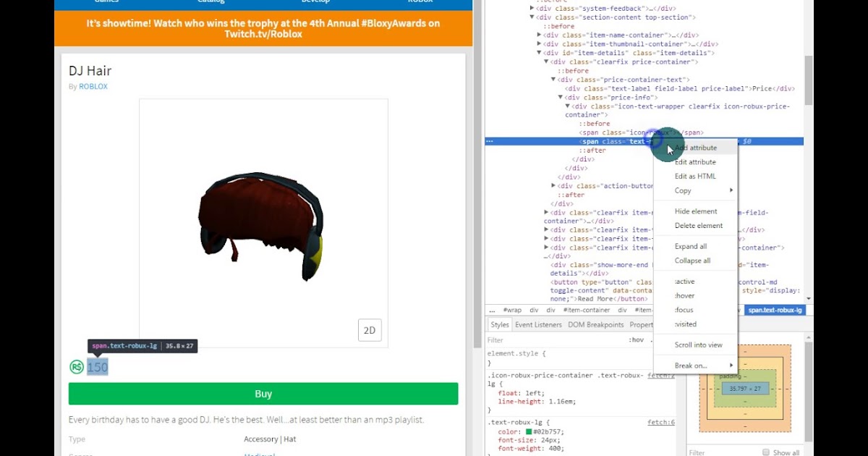The image size is (868, 456).
Task: Collapse the price-info div node
Action: (561, 97)
